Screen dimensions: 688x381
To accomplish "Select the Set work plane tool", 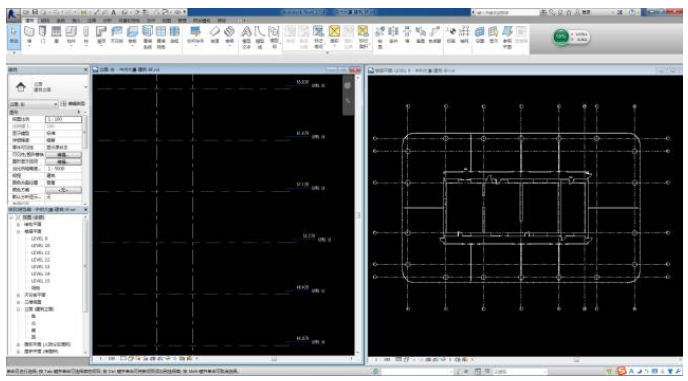I will click(x=480, y=35).
